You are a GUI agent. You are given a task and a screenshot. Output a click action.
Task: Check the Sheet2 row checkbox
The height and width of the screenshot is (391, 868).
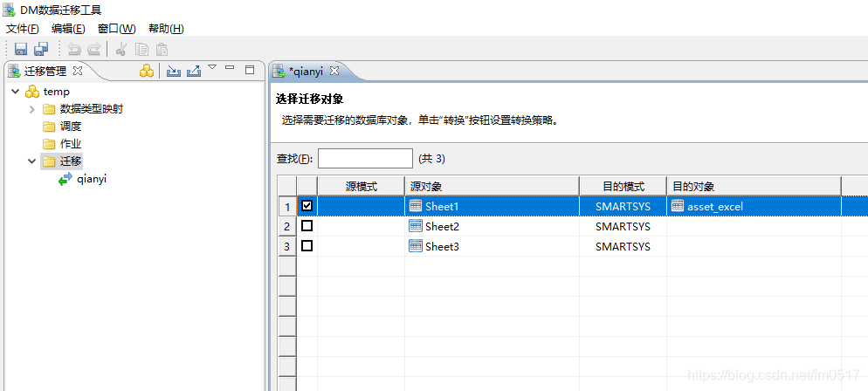[307, 226]
